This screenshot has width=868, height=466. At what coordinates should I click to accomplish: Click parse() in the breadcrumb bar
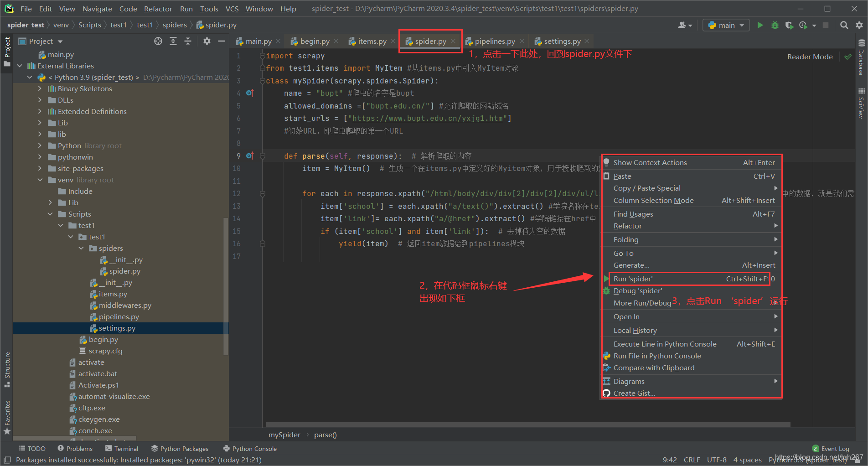(325, 435)
